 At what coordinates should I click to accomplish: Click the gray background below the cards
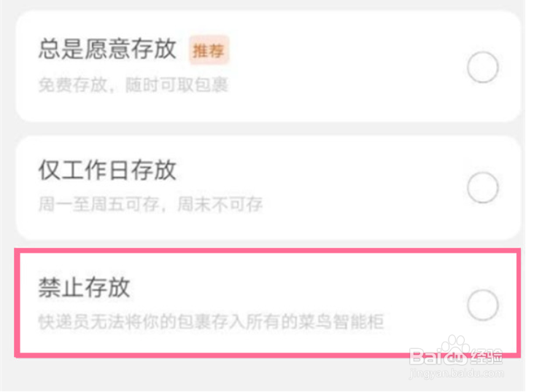[x=204, y=376]
